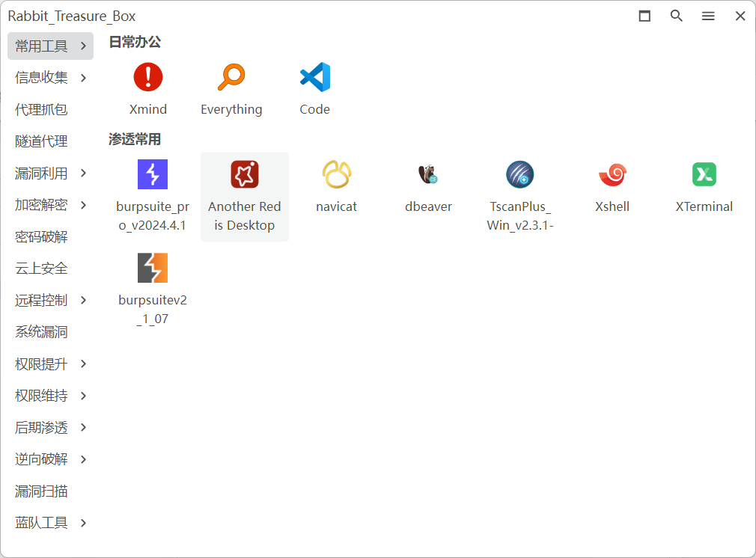Expand the 加密解密 category chevron
This screenshot has width=756, height=558.
(83, 205)
